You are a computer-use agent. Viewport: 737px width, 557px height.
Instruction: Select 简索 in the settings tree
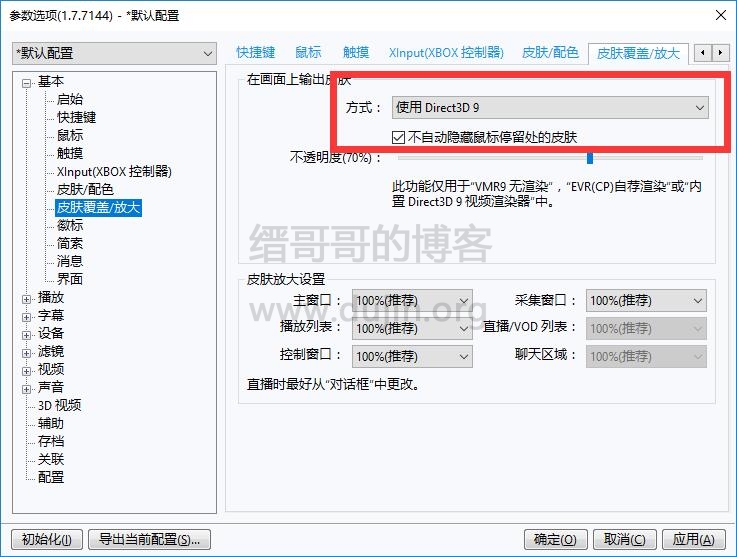70,243
